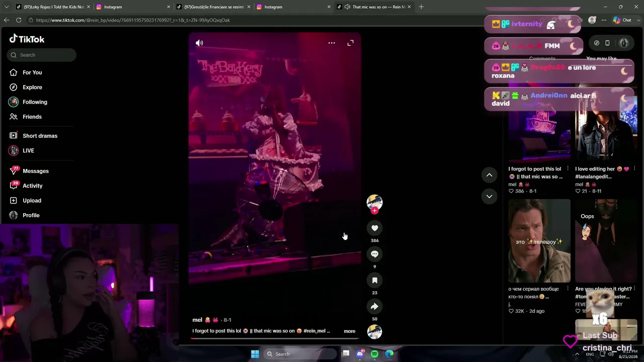Viewport: 644px width, 362px height.
Task: Open the mel username above the caption
Action: [x=197, y=320]
